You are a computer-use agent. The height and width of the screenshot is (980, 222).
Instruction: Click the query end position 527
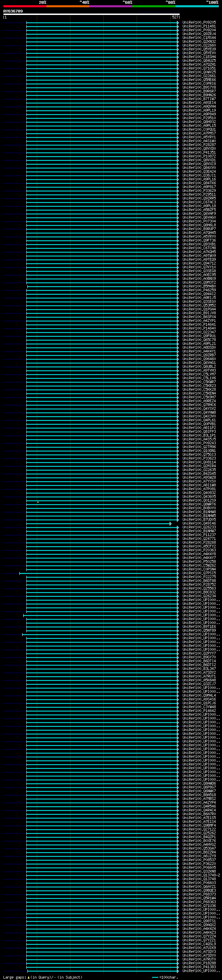[175, 17]
